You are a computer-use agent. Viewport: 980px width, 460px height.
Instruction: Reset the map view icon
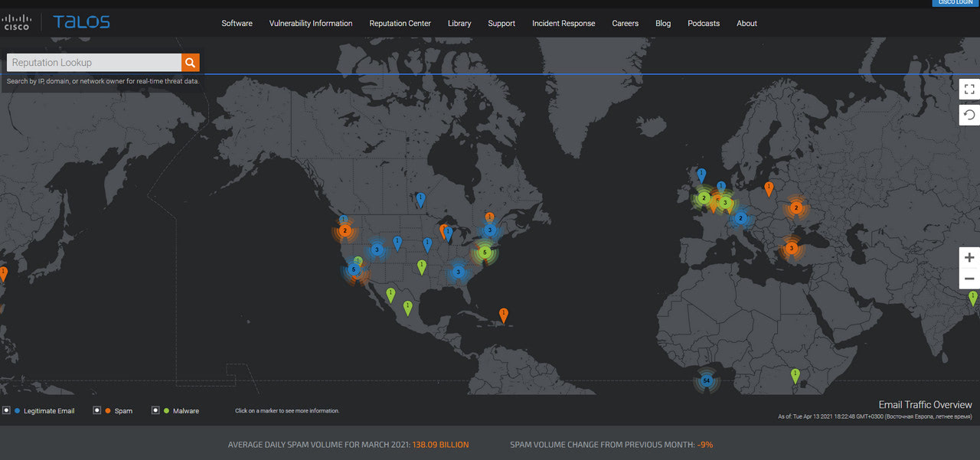click(969, 115)
